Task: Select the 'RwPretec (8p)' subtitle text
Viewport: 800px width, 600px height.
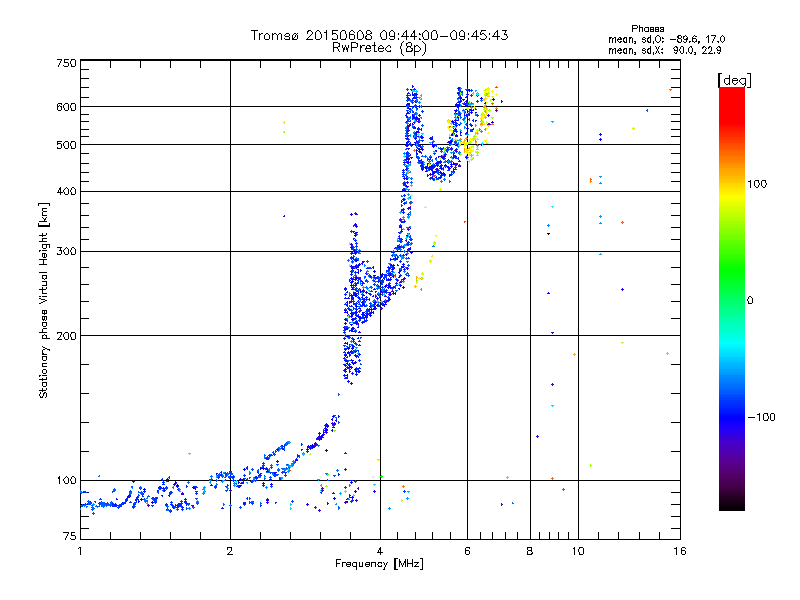Action: pyautogui.click(x=379, y=48)
